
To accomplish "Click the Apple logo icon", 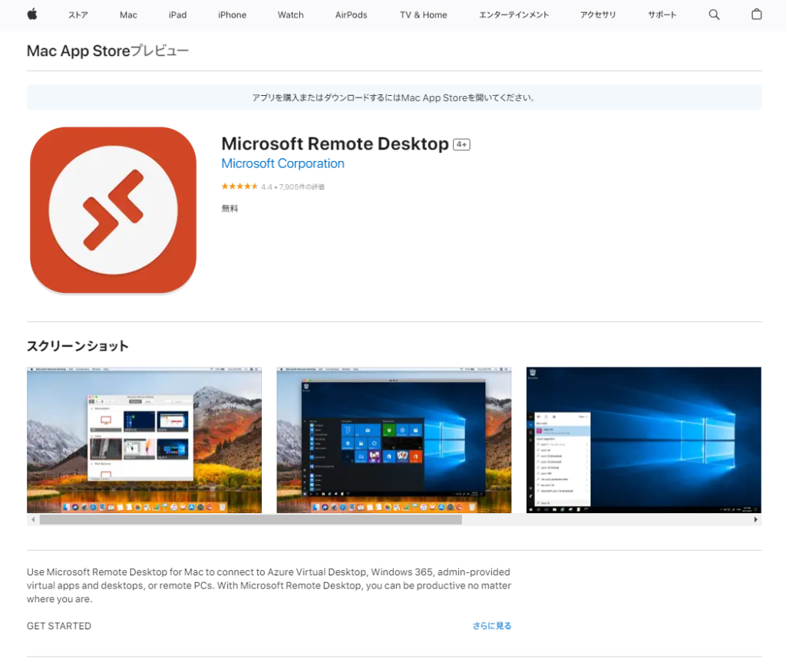I will 32,15.
